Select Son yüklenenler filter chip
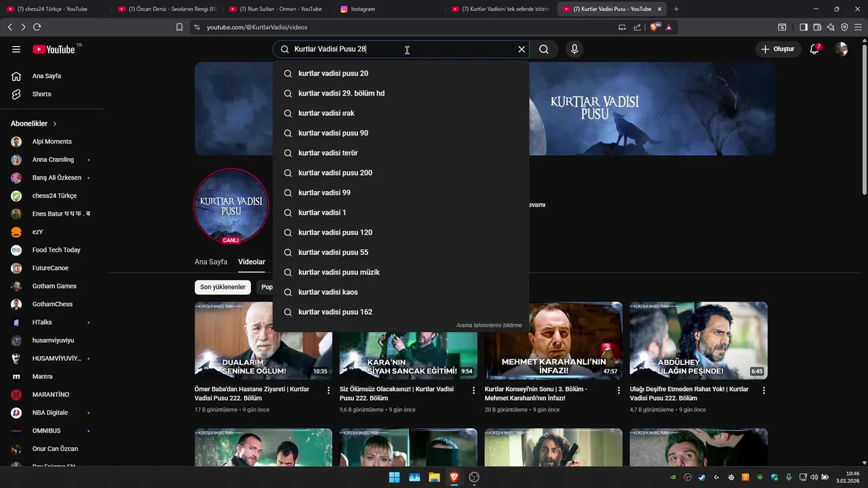This screenshot has height=488, width=868. point(222,287)
